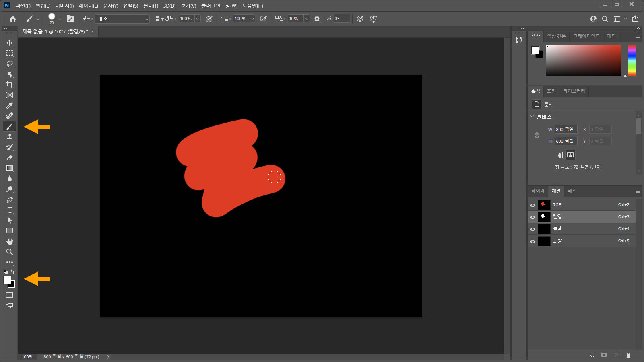Open the brush preset picker dropdown
The width and height of the screenshot is (644, 362).
(60, 19)
